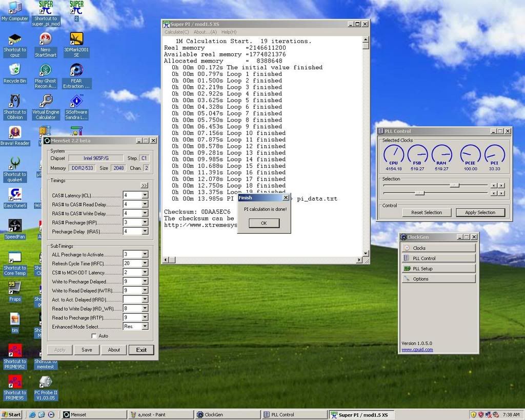Launch SpeedFan from the desktop
525x420 pixels.
tap(15, 226)
